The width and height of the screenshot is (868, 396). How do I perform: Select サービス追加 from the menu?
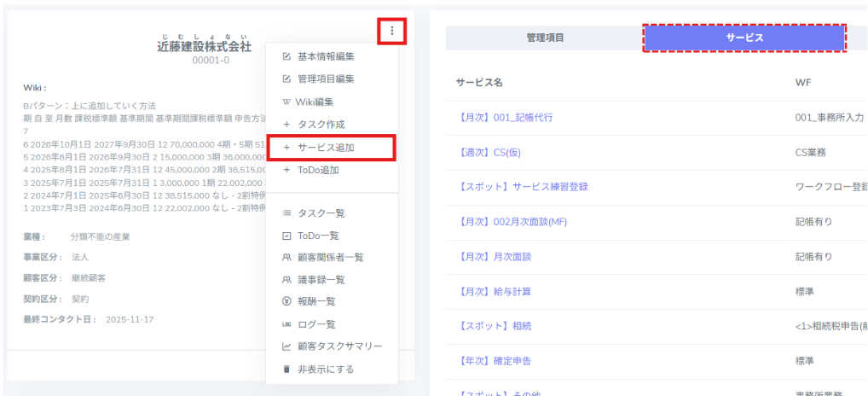coord(326,148)
